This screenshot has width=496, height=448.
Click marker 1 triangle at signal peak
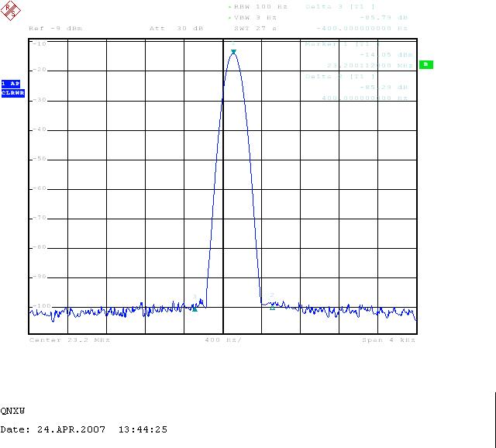click(233, 52)
